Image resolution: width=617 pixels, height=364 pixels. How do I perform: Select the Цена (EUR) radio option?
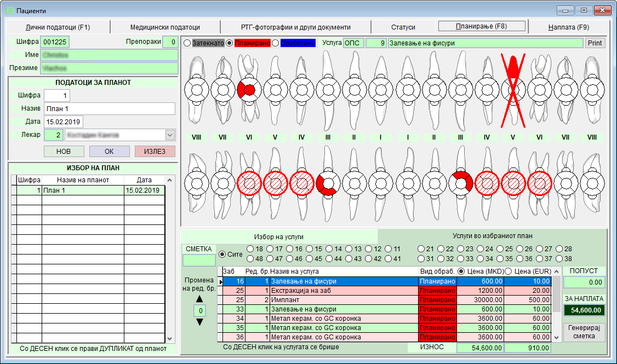click(x=508, y=271)
